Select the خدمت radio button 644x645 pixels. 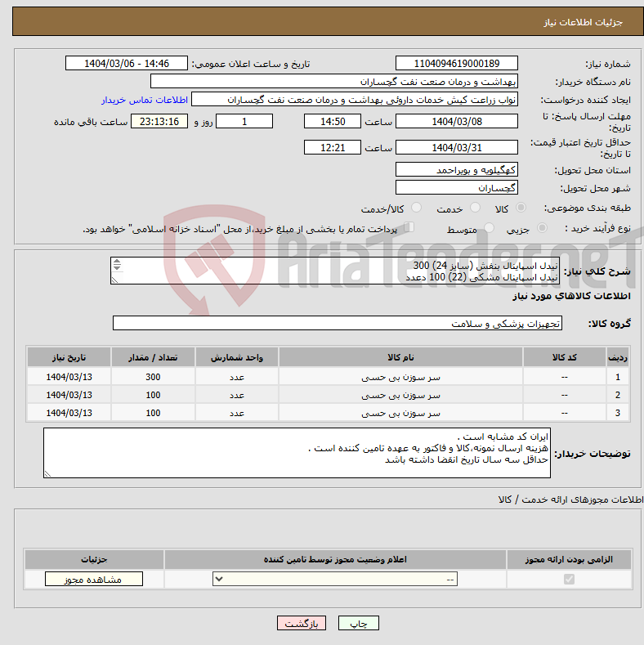pyautogui.click(x=475, y=208)
